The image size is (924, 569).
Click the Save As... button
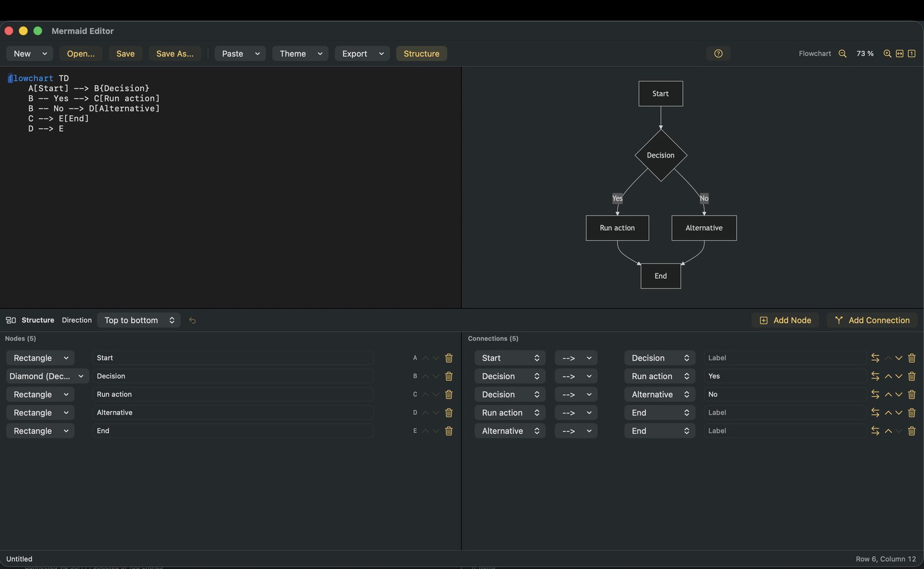click(x=175, y=54)
